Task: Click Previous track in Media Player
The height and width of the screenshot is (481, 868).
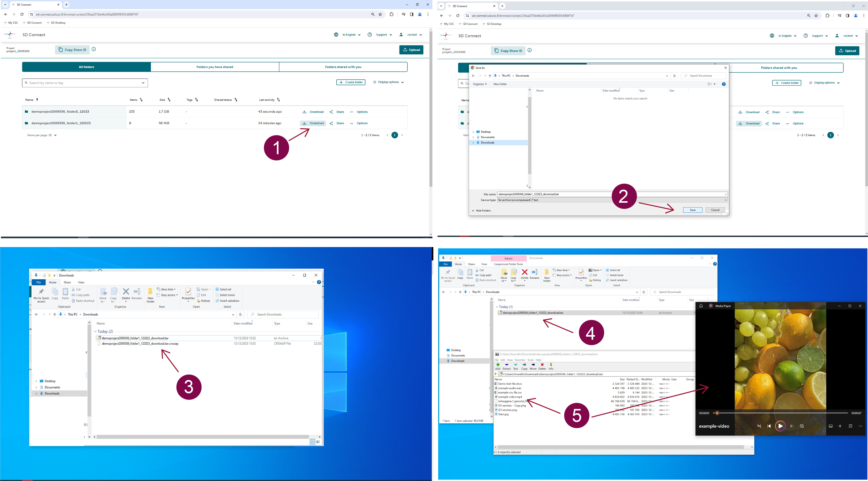Action: pyautogui.click(x=769, y=426)
